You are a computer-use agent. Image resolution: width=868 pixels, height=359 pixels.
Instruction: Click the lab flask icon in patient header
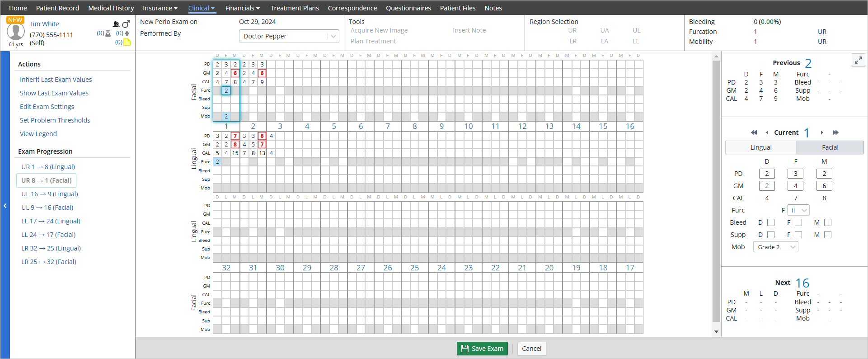tap(108, 33)
